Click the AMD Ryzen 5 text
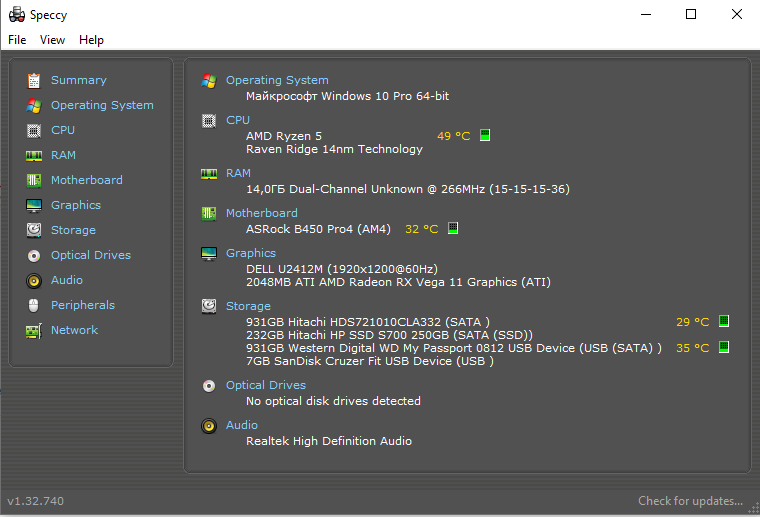Image resolution: width=760 pixels, height=517 pixels. coord(284,136)
